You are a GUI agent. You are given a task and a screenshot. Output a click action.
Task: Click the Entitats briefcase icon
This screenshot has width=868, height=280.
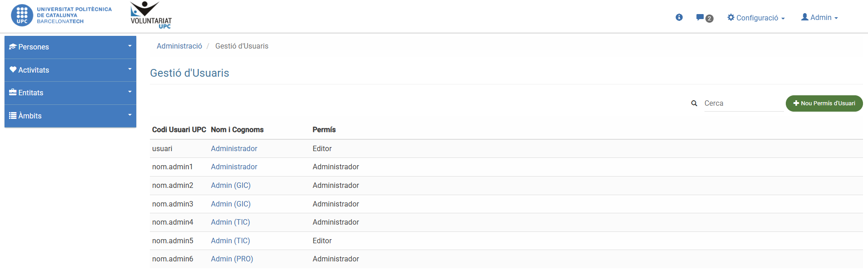point(13,92)
